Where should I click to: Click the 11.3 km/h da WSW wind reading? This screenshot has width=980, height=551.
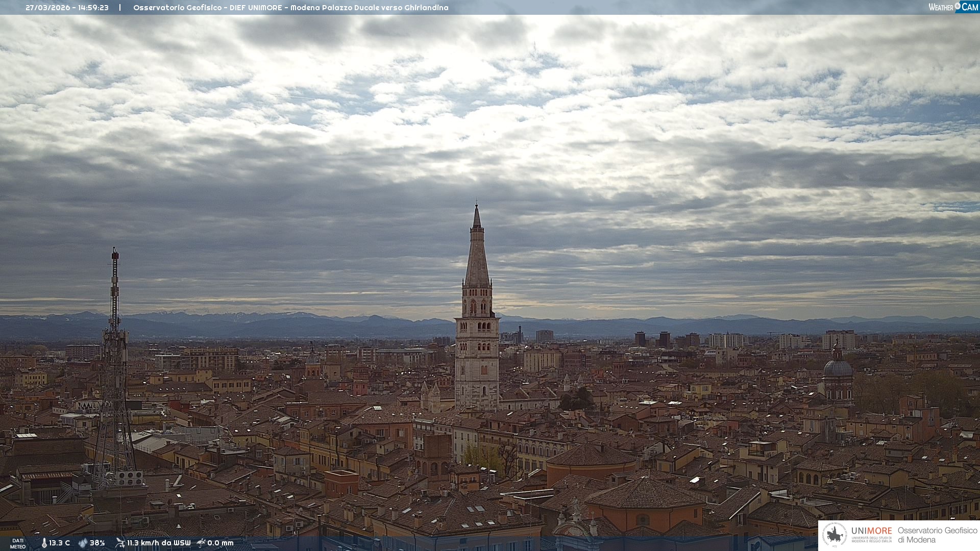coord(159,543)
